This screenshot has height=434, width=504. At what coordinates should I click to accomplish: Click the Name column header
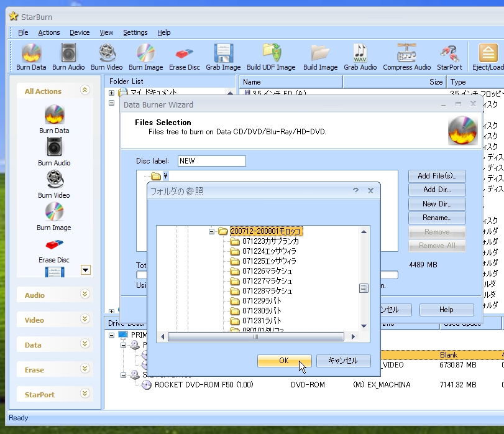click(291, 82)
